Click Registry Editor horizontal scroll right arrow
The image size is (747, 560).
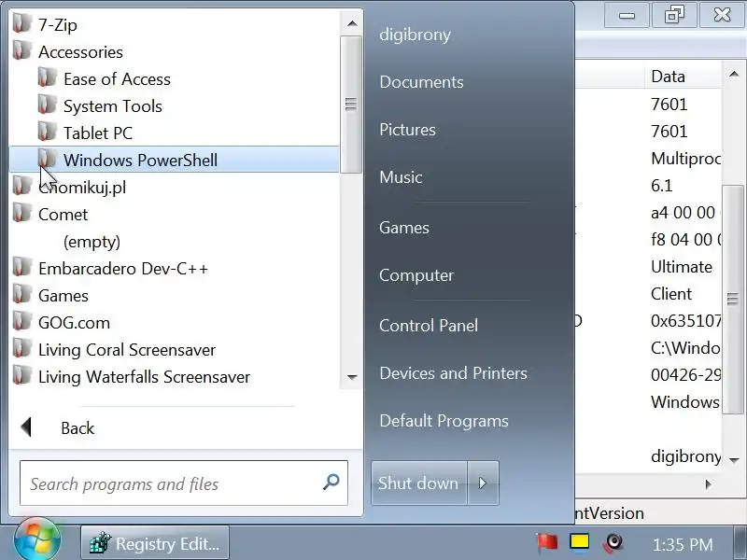click(x=708, y=484)
